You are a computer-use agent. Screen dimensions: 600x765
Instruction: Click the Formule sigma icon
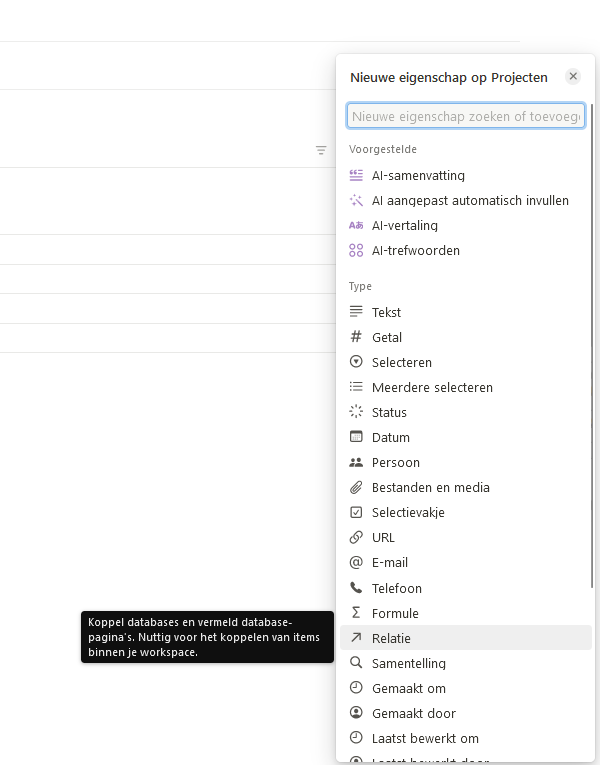click(x=356, y=612)
